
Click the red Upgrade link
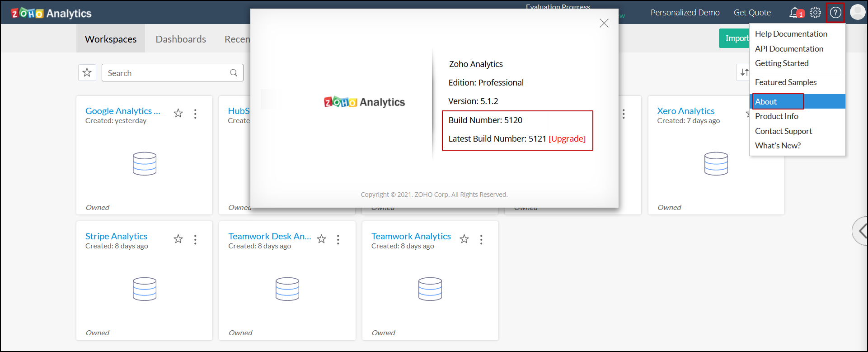point(567,138)
